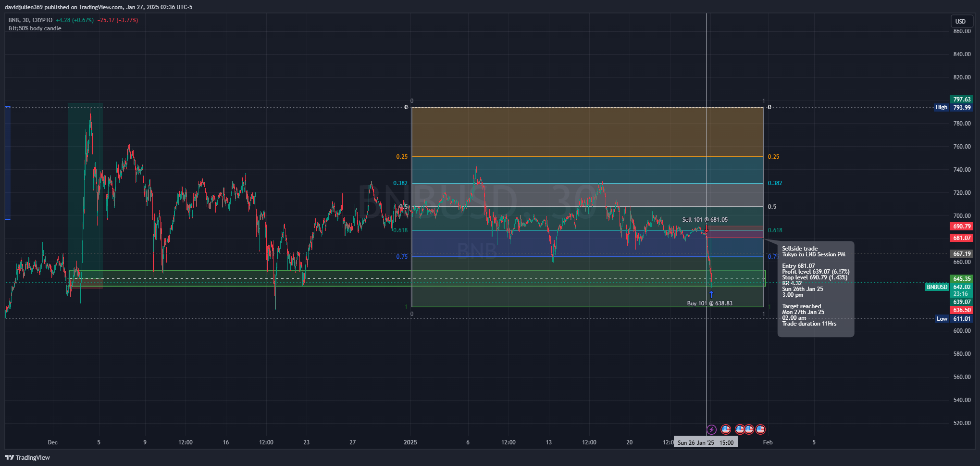Select the 645.35 green price tag
This screenshot has width=980, height=466.
tap(962, 278)
